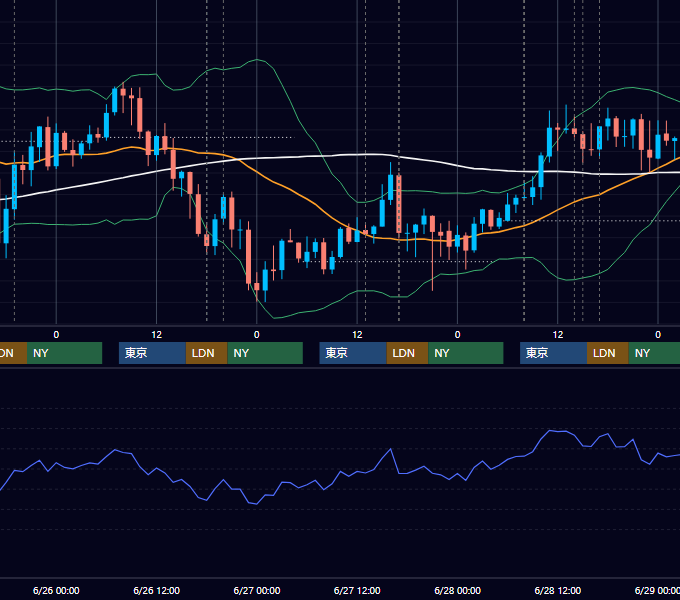This screenshot has height=600, width=680.
Task: Select the 東京 session block covering 6/27 12:00
Action: [353, 353]
